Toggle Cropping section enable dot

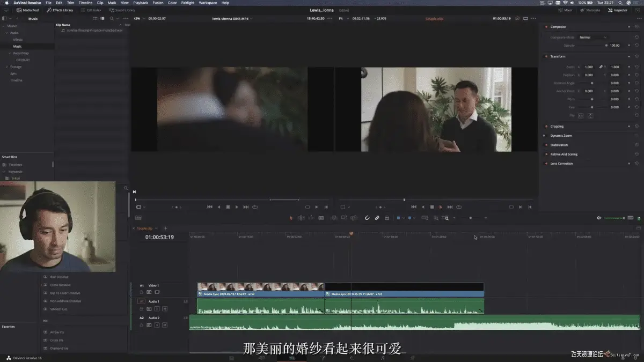coord(546,127)
